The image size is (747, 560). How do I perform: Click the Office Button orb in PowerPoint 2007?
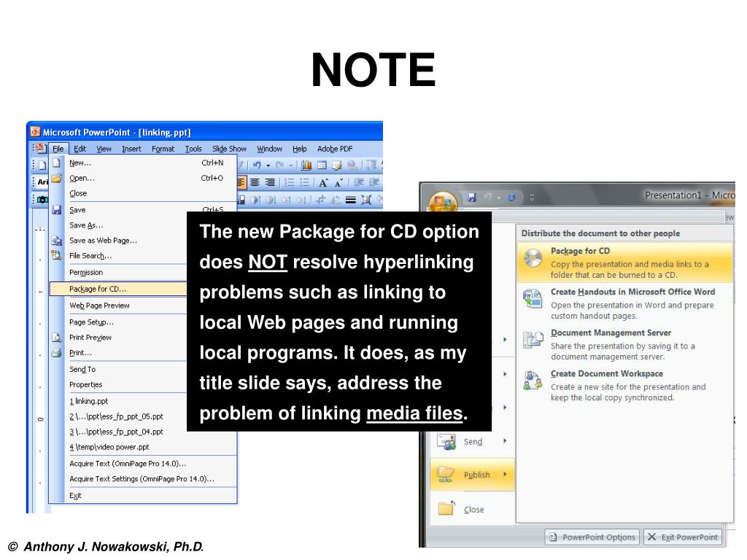coord(443,203)
